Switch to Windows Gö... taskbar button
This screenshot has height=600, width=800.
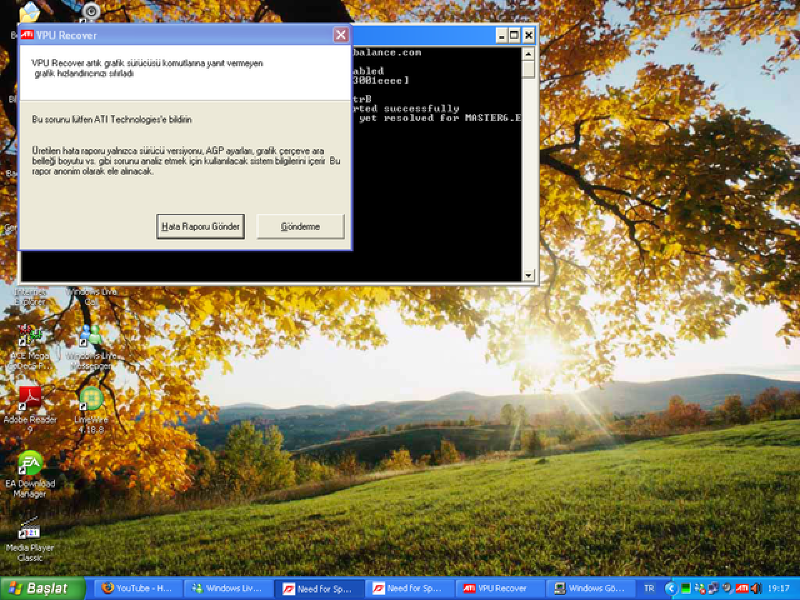click(589, 588)
